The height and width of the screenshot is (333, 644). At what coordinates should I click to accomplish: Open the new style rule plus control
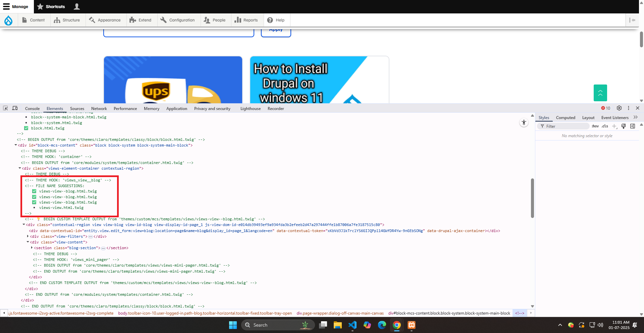tap(614, 126)
